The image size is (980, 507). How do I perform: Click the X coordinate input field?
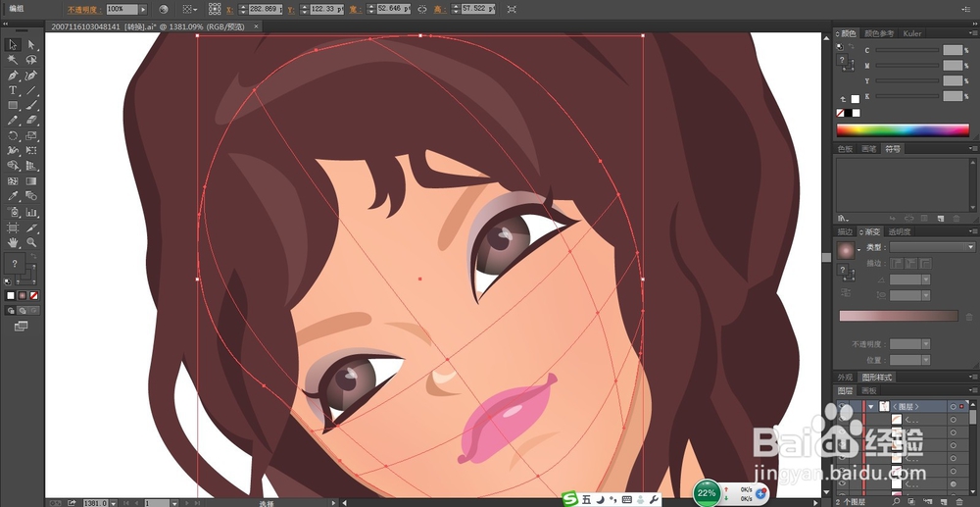click(x=266, y=10)
